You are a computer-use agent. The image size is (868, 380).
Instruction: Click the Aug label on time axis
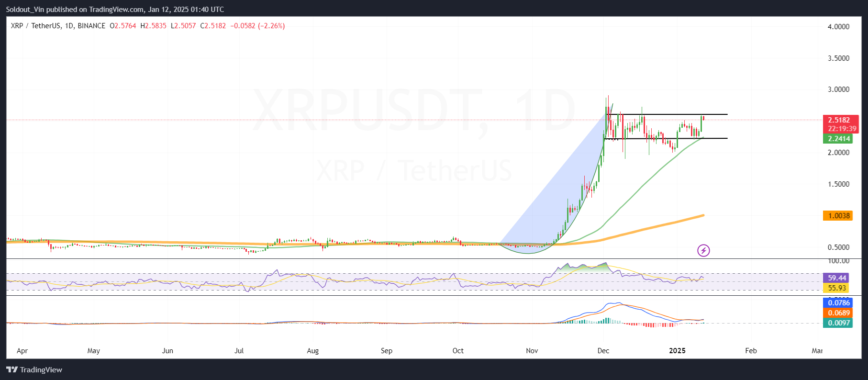(313, 351)
